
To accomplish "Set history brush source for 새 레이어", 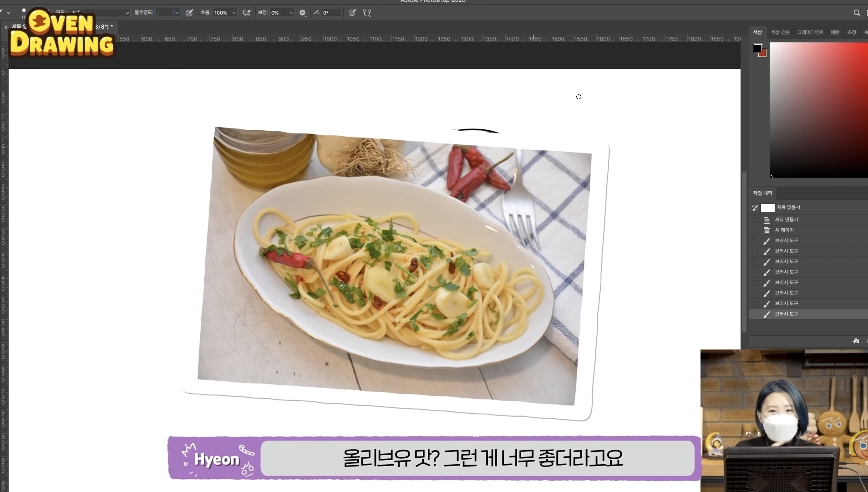I will pos(755,230).
